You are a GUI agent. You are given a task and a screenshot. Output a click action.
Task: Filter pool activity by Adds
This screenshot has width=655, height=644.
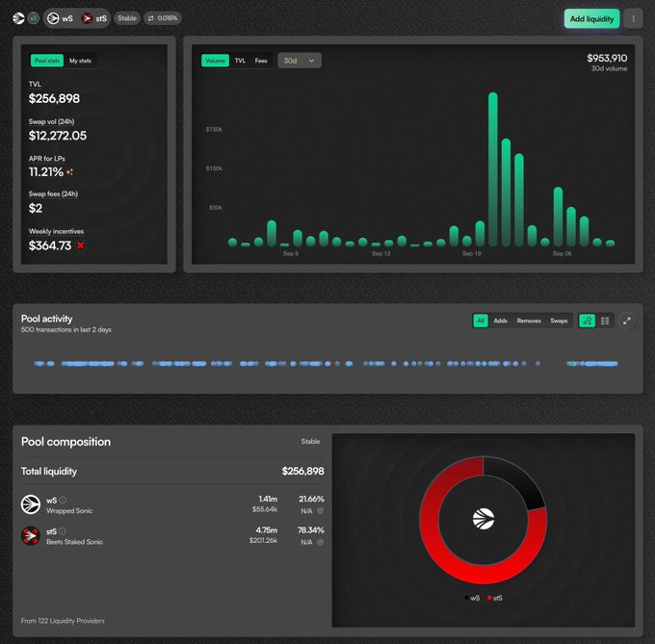501,321
